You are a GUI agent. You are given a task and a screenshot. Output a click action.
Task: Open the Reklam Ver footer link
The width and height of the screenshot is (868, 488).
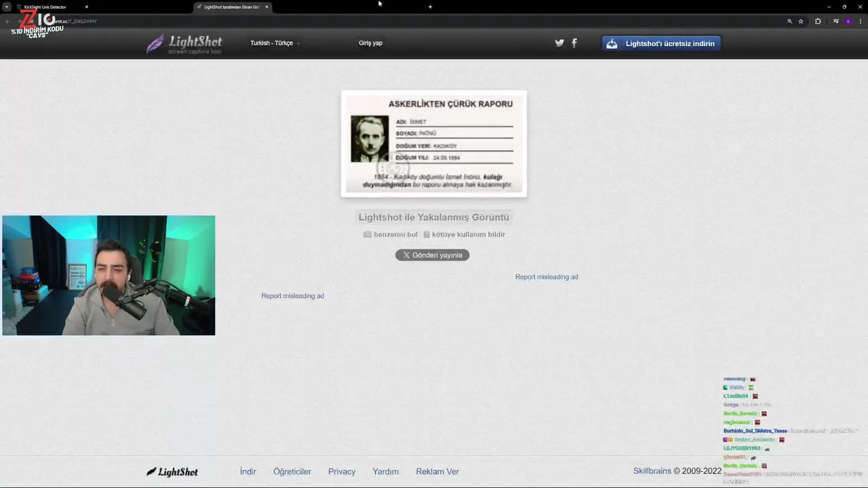pos(437,472)
